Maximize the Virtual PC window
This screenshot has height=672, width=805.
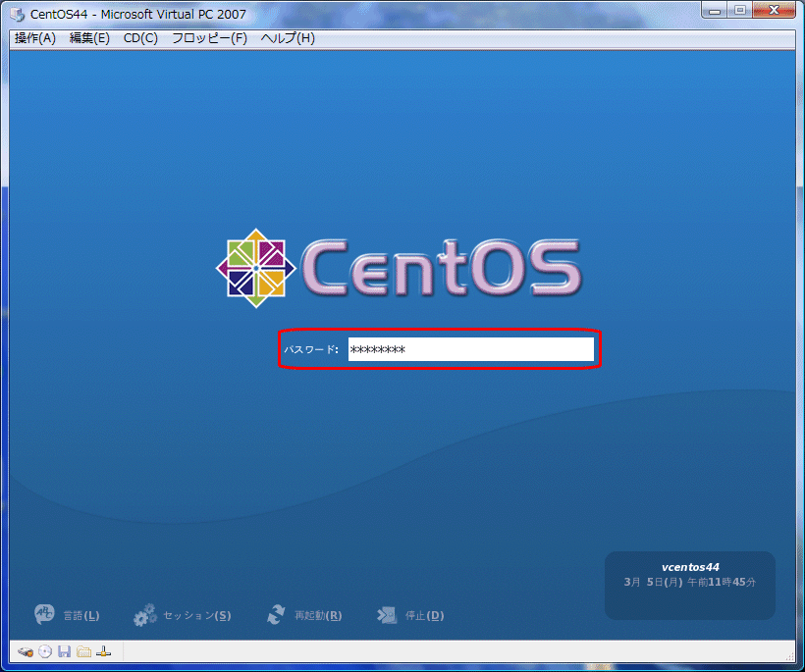click(740, 10)
